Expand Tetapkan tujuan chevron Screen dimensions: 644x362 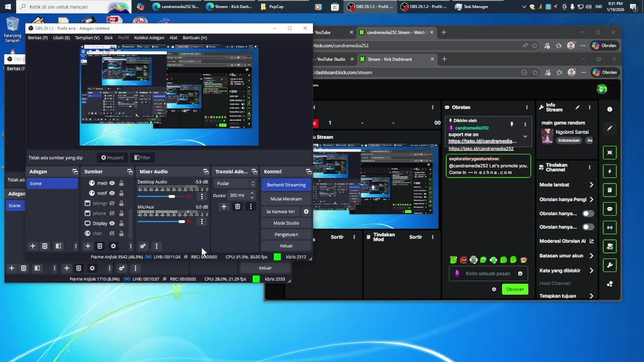[x=591, y=296]
